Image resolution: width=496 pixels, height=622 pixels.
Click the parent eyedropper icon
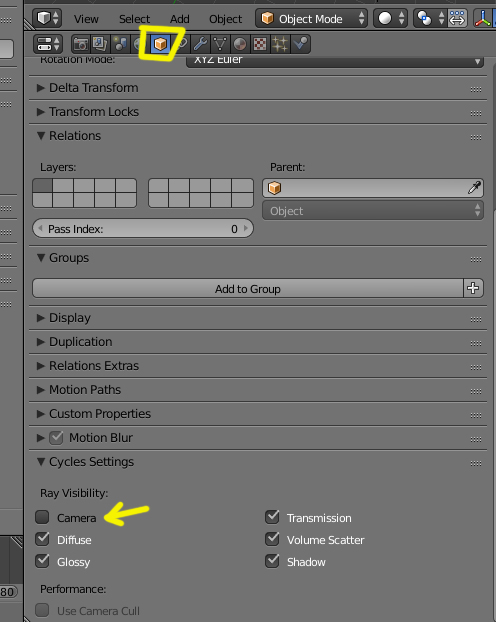(474, 188)
